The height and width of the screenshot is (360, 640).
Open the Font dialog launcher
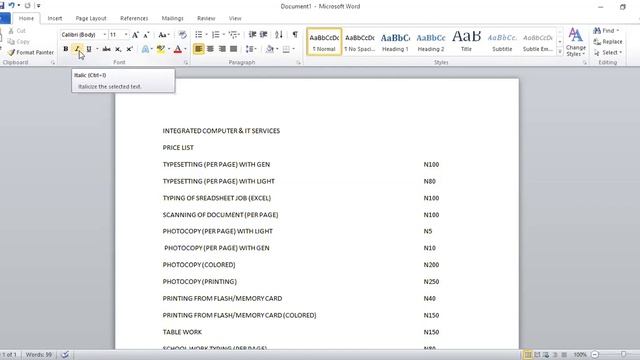(186, 63)
